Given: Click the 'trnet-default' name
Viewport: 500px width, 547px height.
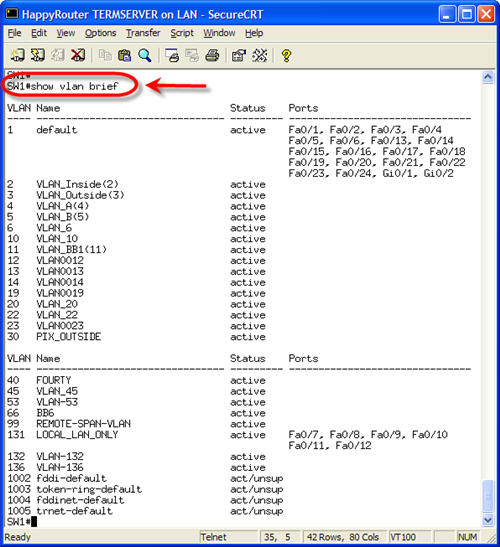Looking at the screenshot, I should coord(74,511).
